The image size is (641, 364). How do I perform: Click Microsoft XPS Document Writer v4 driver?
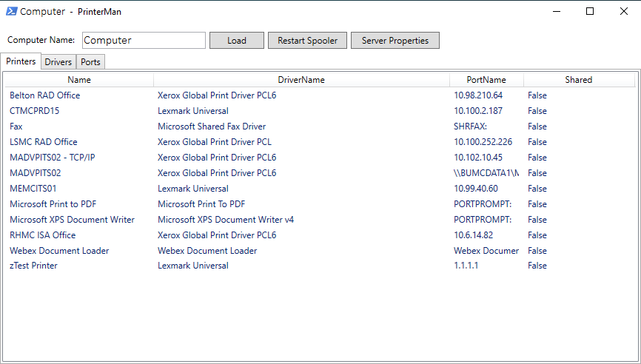[x=226, y=220]
